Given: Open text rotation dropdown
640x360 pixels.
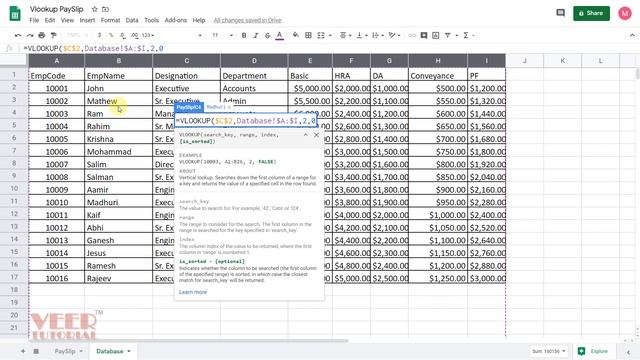Looking at the screenshot, I should (x=394, y=36).
